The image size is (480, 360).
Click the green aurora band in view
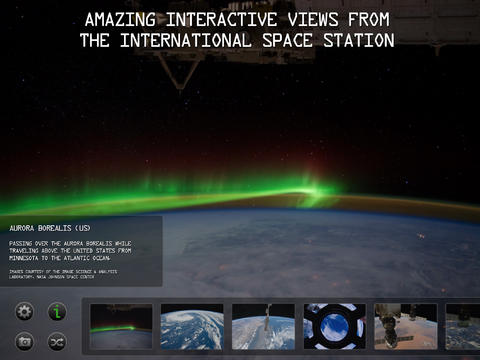click(167, 198)
